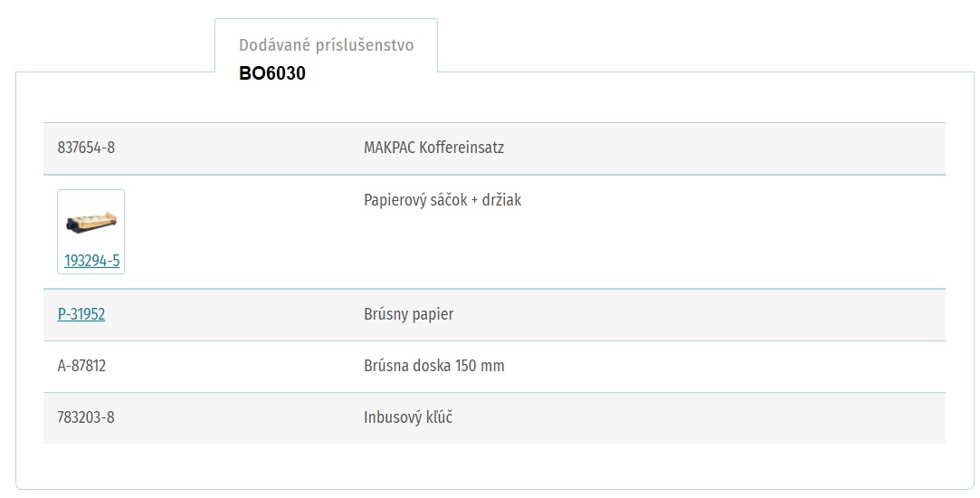Click the blank area right of MAKPAC Koffereinsatz
The height and width of the screenshot is (498, 980).
(725, 148)
